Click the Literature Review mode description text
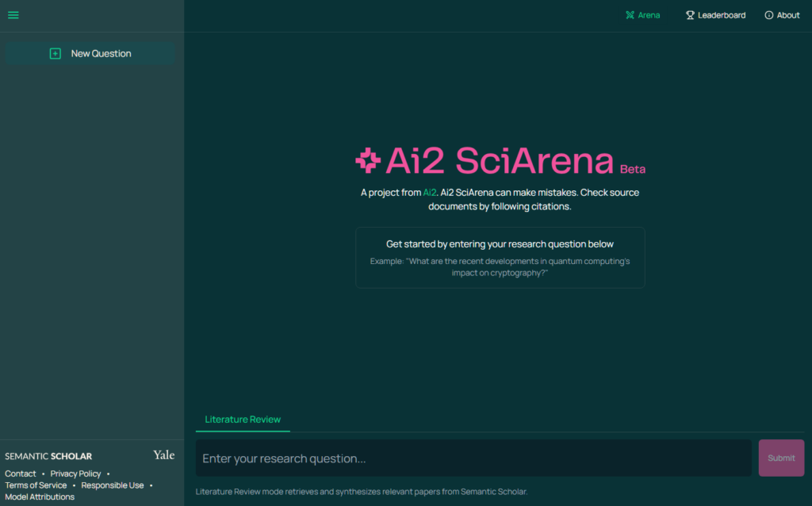 coord(362,492)
